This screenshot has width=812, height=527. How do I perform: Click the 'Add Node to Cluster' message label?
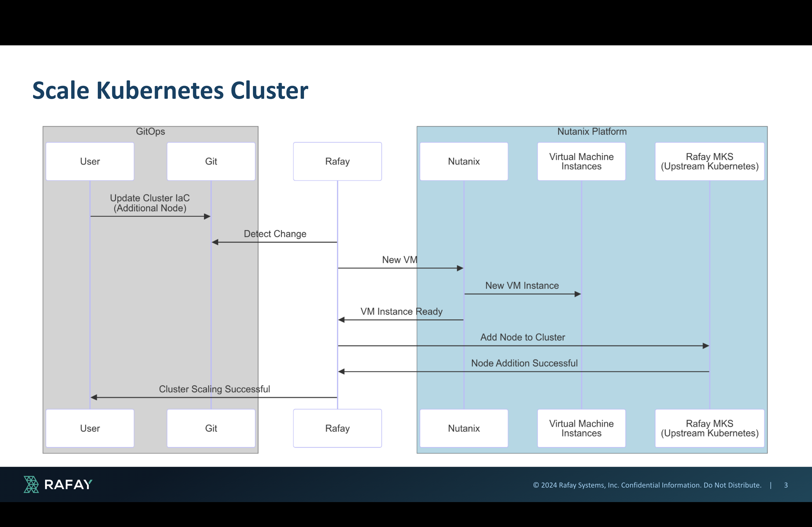(x=523, y=337)
